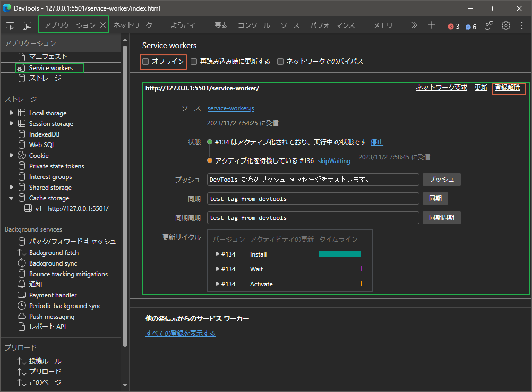Open the コンソール tab
This screenshot has width=532, height=392.
(254, 25)
